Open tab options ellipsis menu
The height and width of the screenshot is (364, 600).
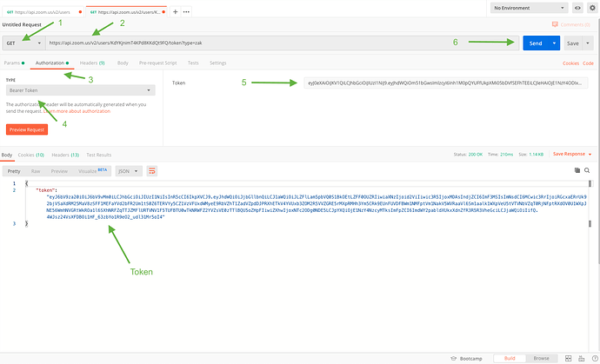coord(186,12)
